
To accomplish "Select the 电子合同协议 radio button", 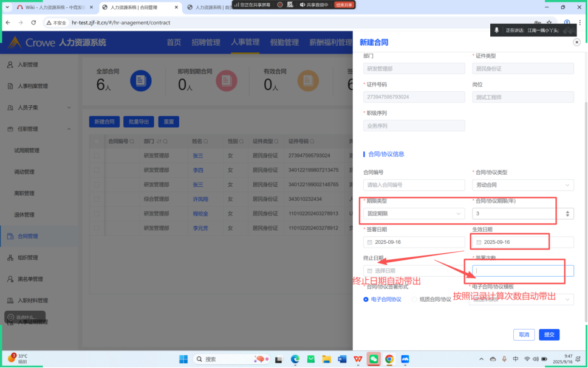I will (x=366, y=299).
